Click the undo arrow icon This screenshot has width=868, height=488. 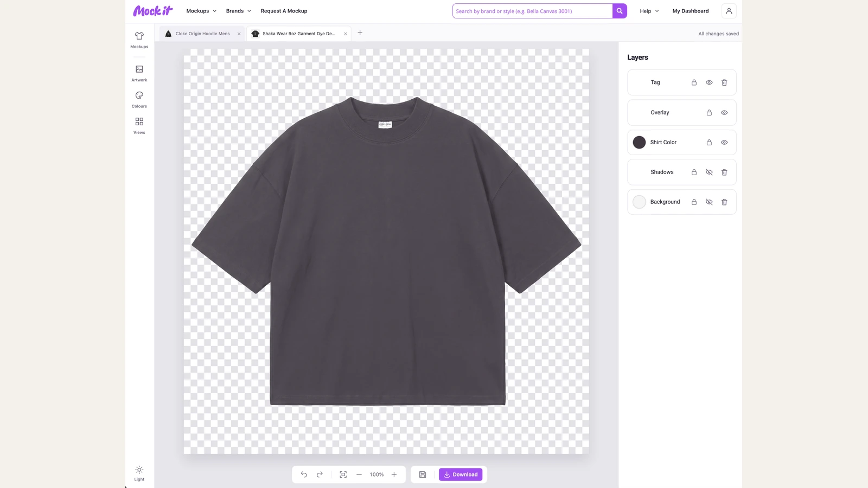pyautogui.click(x=304, y=474)
